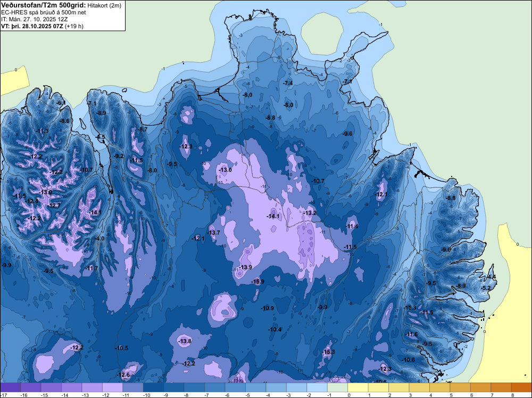532x398 pixels.
Task: Click the map title 'Veðurstofan/T2m 500grid'
Action: point(43,5)
